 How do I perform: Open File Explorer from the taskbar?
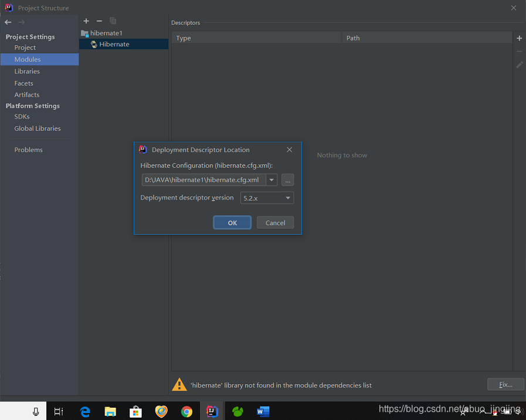pyautogui.click(x=110, y=412)
